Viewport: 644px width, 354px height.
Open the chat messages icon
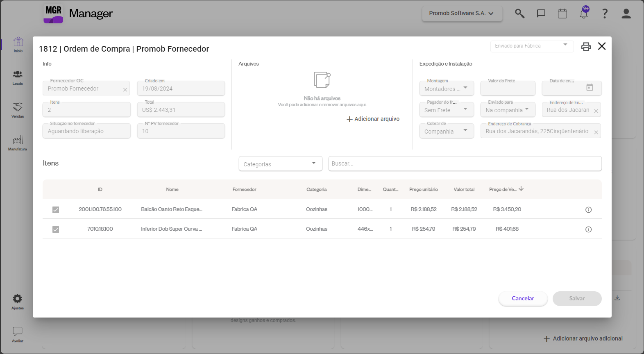(x=541, y=14)
